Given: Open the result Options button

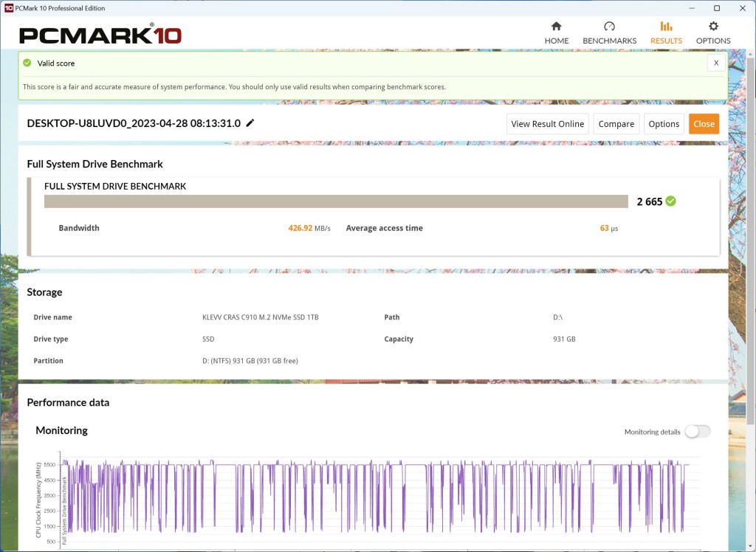Looking at the screenshot, I should click(x=664, y=124).
